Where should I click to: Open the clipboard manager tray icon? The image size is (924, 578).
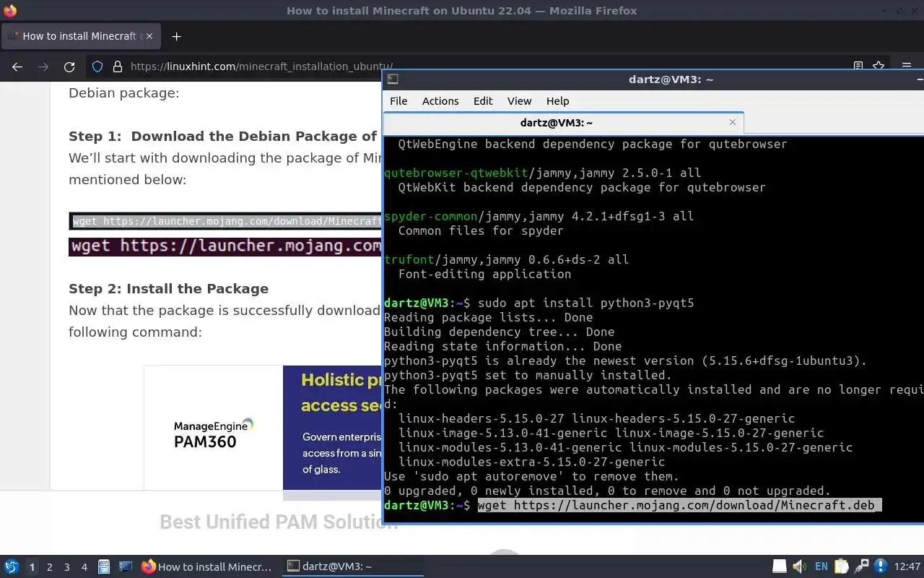tap(841, 566)
